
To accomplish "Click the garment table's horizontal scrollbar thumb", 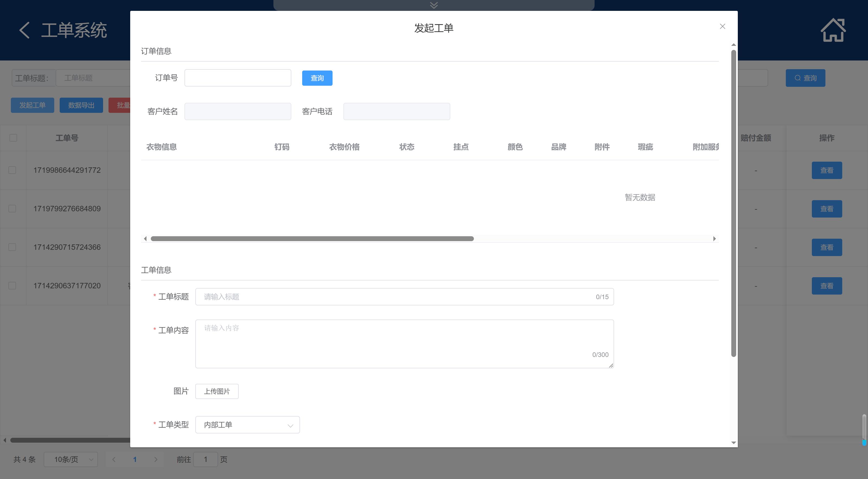I will [312, 239].
